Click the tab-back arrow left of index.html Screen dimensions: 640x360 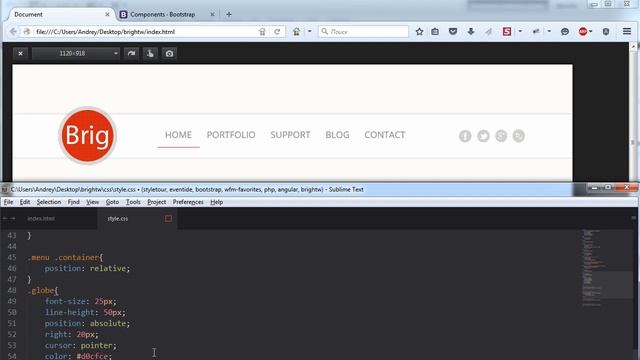pos(5,219)
